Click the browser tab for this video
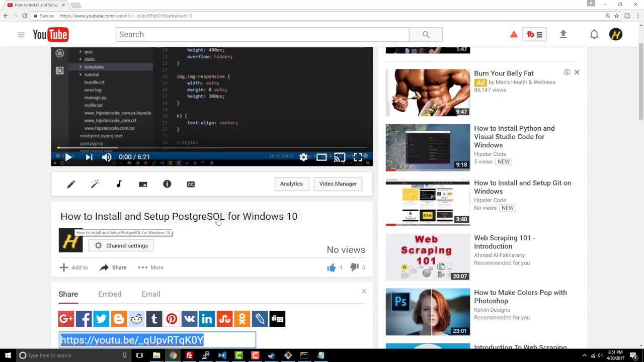The width and height of the screenshot is (644, 362). [x=36, y=5]
